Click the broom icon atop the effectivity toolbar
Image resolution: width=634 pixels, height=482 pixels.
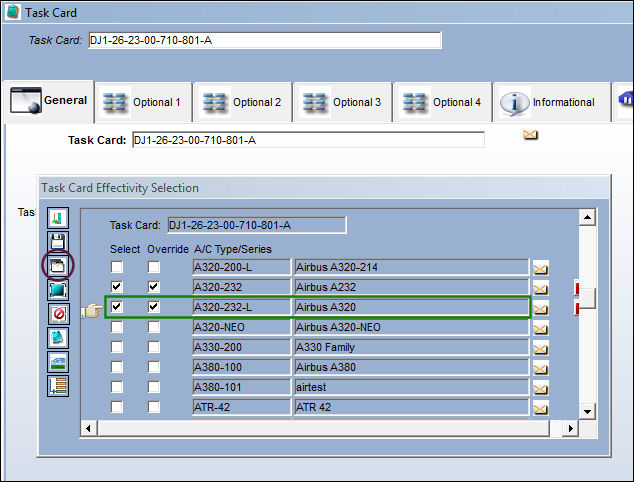click(x=58, y=218)
